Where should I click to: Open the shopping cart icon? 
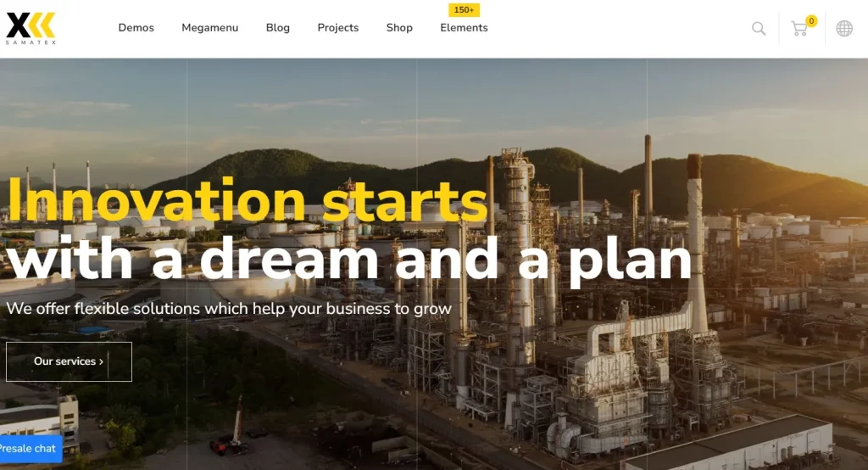798,29
